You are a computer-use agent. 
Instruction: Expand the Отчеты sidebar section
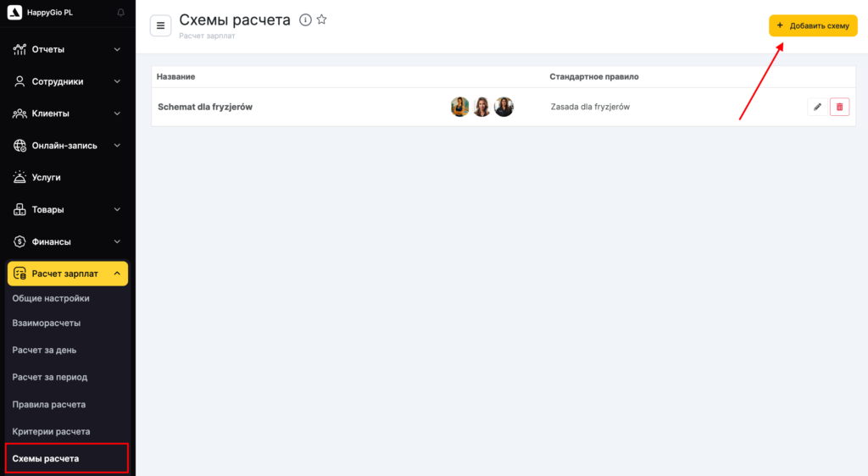click(x=67, y=49)
